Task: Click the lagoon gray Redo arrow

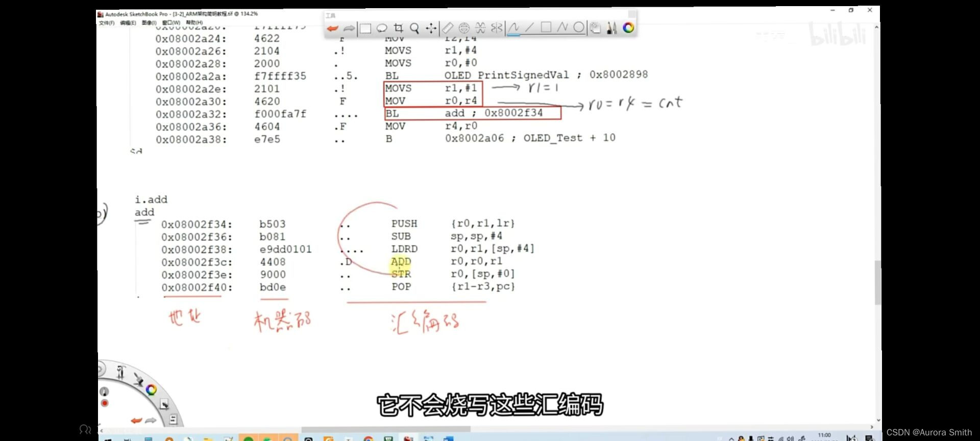Action: coord(151,421)
